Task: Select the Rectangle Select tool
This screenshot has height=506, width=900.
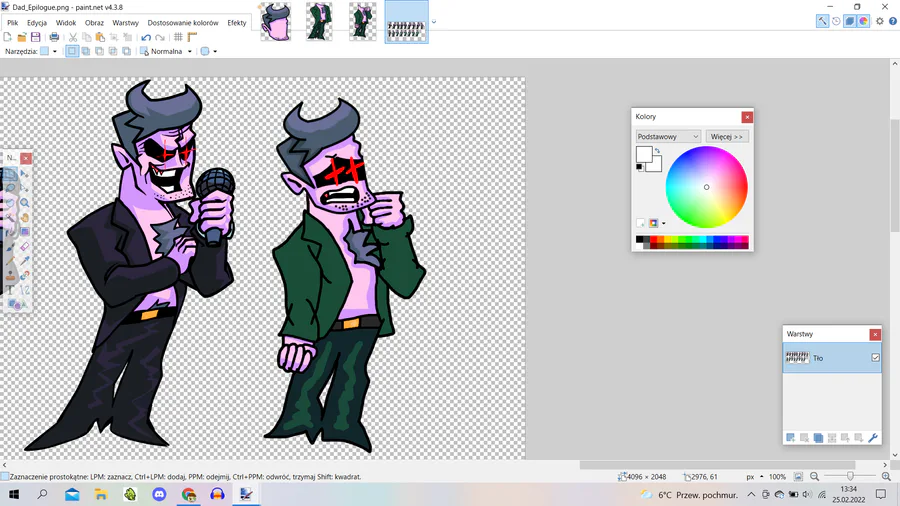Action: (x=10, y=173)
